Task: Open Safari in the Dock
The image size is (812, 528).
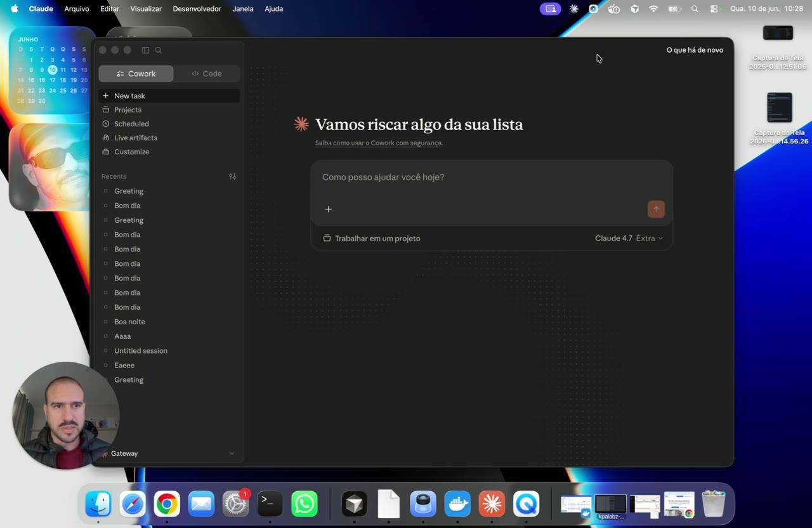Action: 133,505
